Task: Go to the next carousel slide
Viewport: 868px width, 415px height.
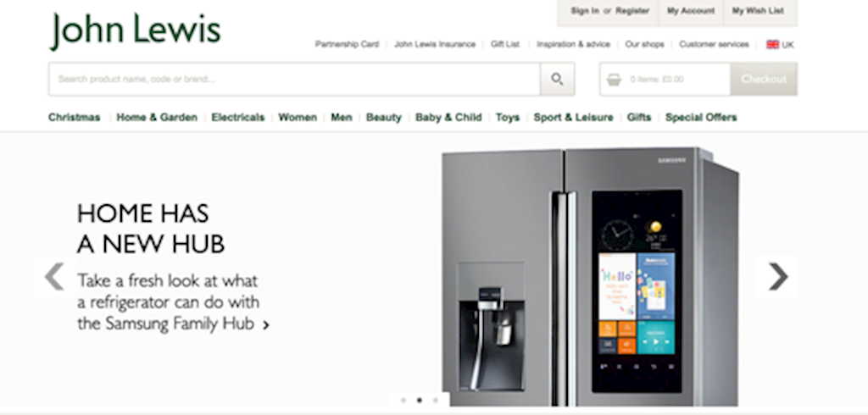Action: pos(777,276)
